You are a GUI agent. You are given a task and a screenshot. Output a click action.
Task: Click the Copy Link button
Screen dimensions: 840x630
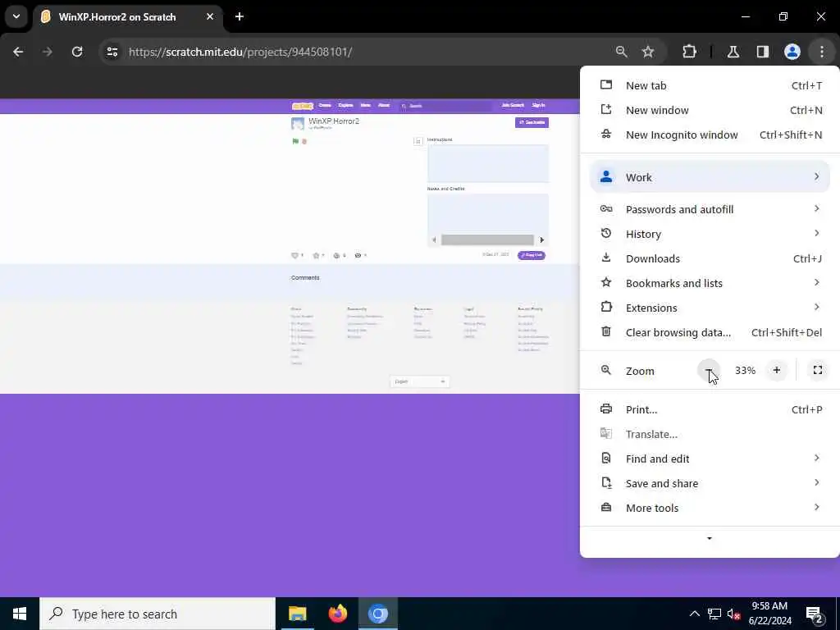[532, 256]
